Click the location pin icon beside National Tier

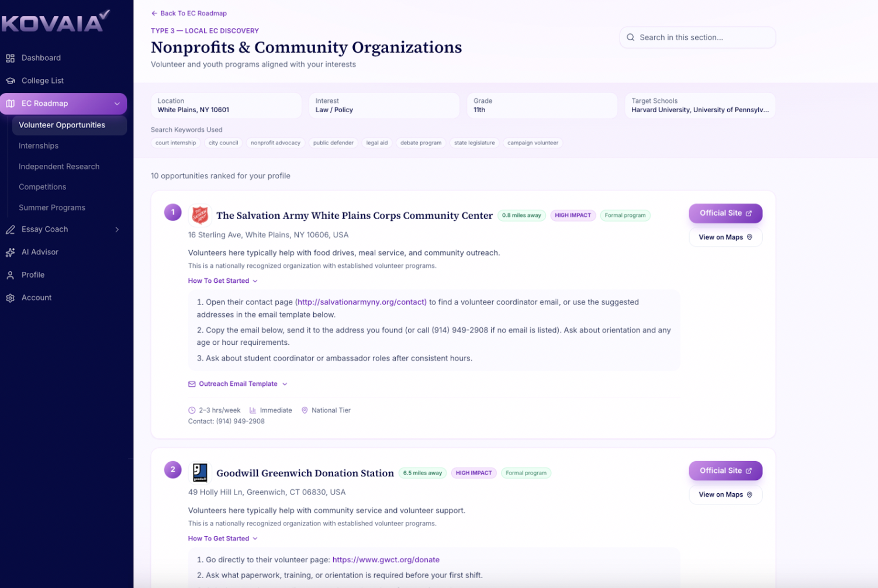tap(305, 410)
